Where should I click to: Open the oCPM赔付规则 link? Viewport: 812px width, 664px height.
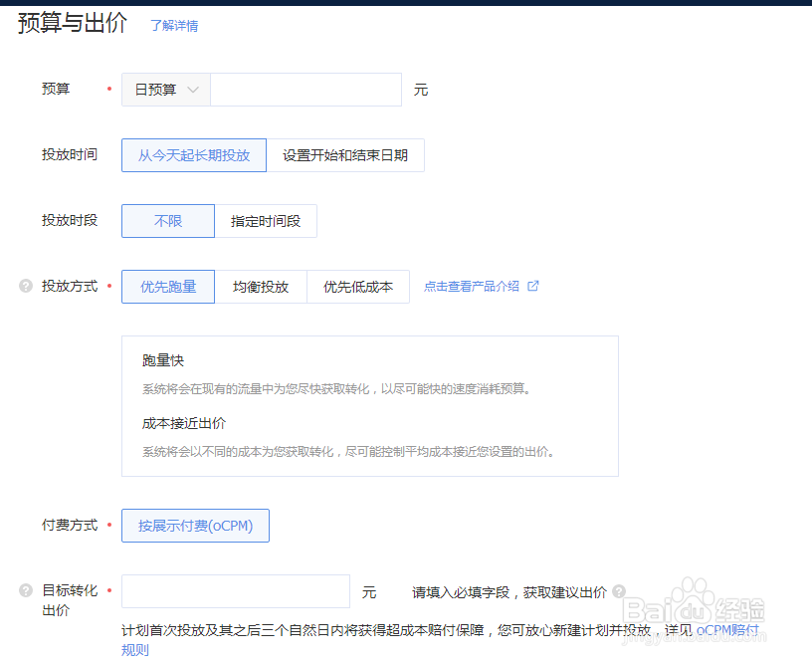point(727,630)
